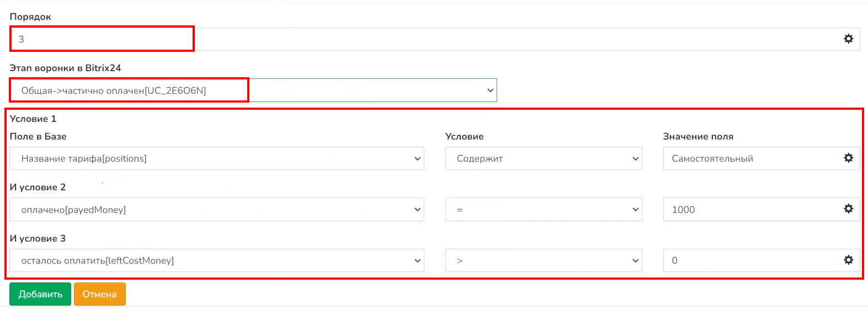Screen dimensions: 868x315
Task: Click gear icon beside the 1000 value
Action: 848,209
